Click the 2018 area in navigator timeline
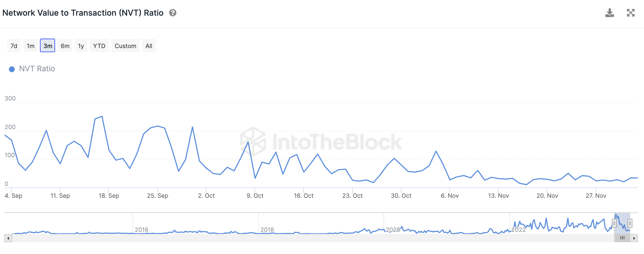 (x=267, y=230)
